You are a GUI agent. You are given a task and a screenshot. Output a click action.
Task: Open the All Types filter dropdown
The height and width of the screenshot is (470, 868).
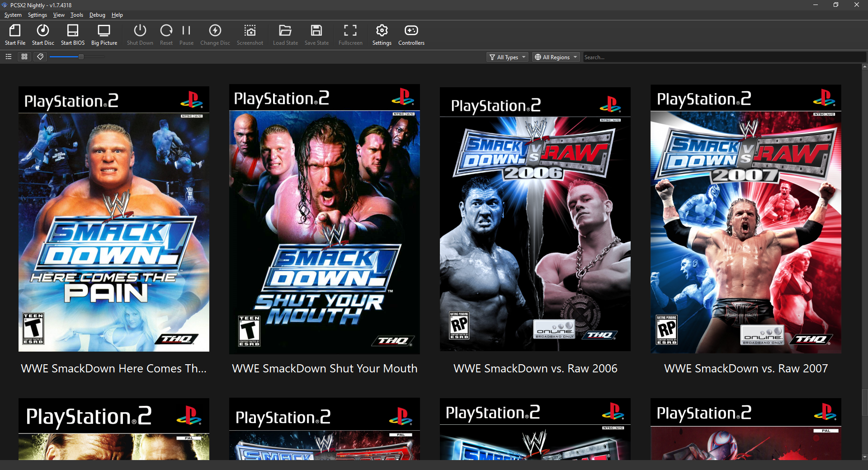[508, 57]
